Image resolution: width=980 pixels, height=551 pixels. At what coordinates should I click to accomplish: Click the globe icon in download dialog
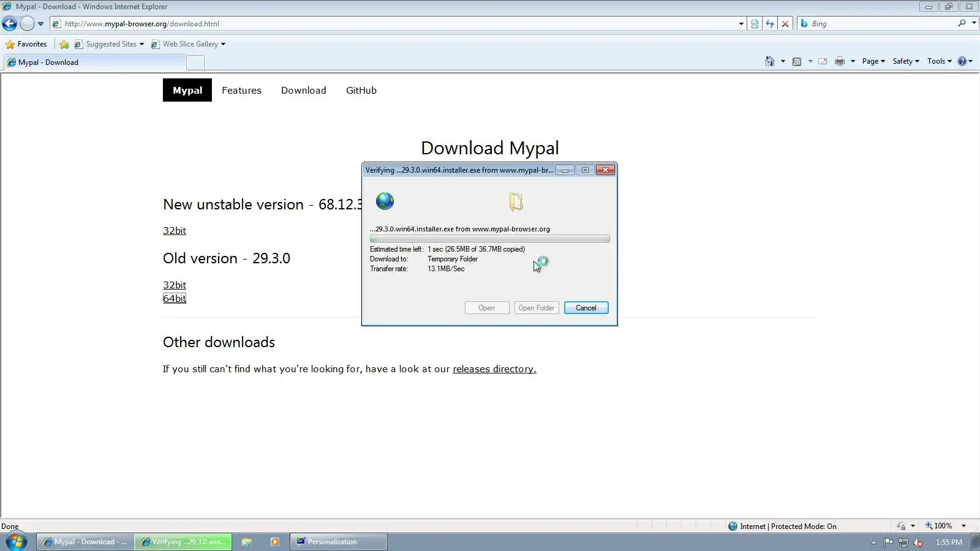385,201
